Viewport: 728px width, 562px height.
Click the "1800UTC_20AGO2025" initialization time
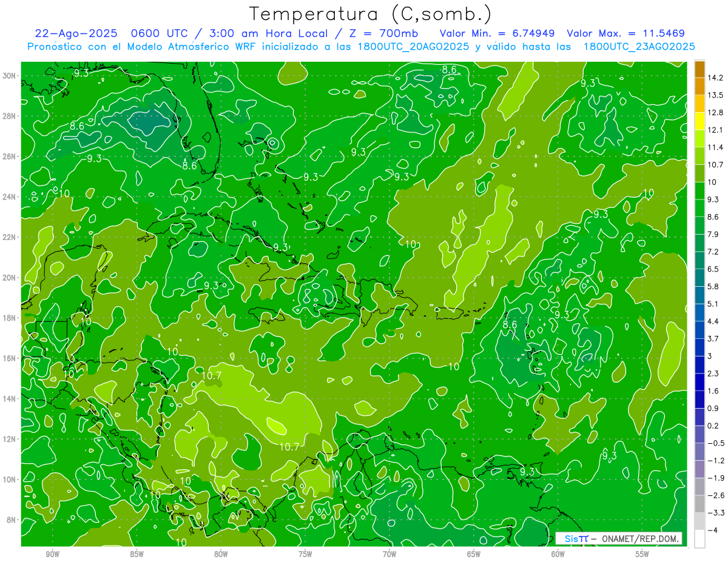[x=412, y=47]
